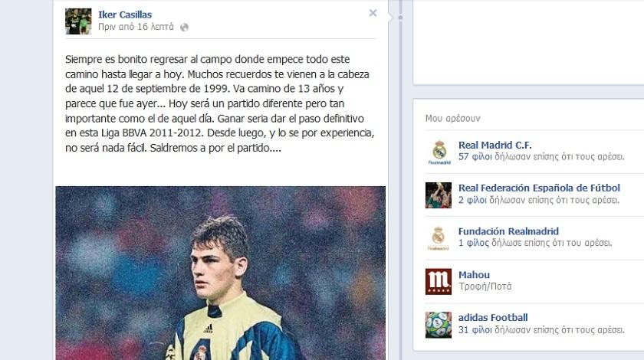The height and width of the screenshot is (360, 644).
Task: Click the post timestamp Πριν από 16 λεπτά
Action: pos(136,27)
